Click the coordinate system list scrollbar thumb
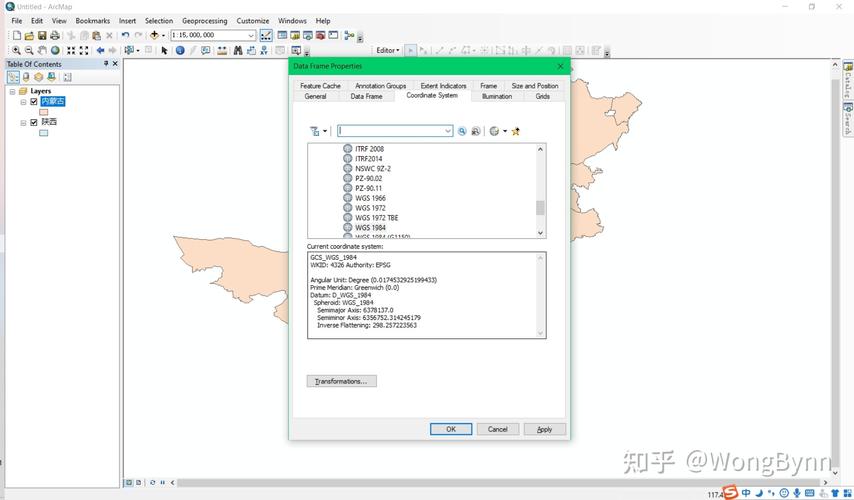 [540, 208]
